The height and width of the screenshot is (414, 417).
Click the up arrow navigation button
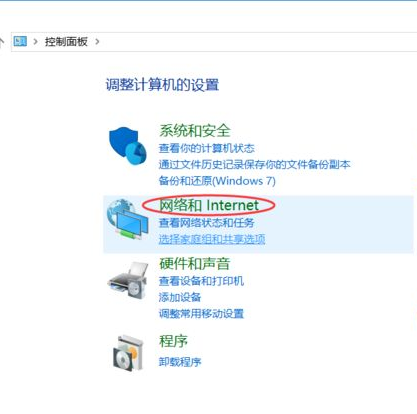coord(2,42)
